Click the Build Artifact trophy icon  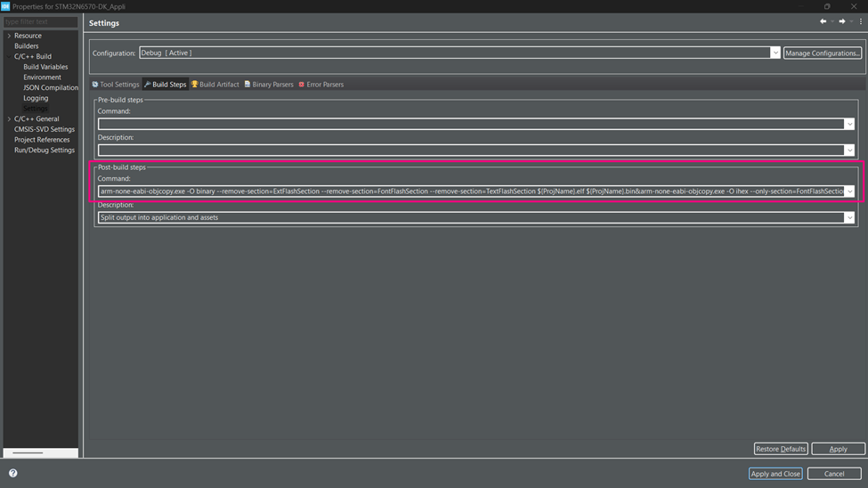(x=194, y=85)
